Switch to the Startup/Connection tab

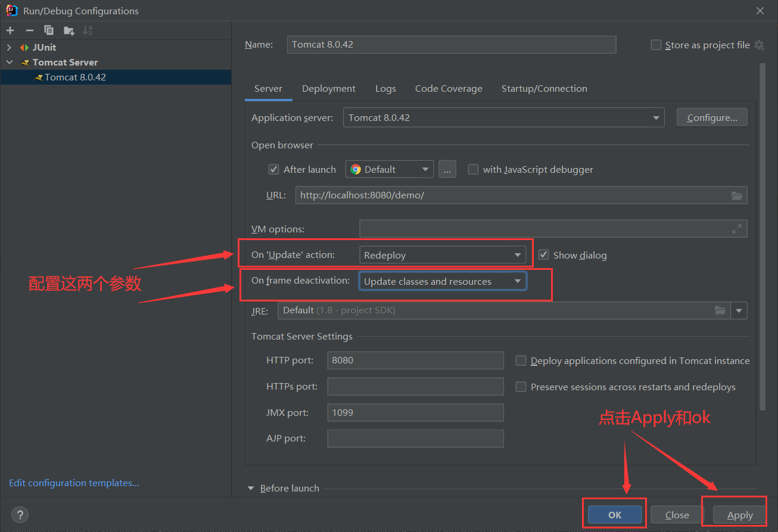pos(544,89)
